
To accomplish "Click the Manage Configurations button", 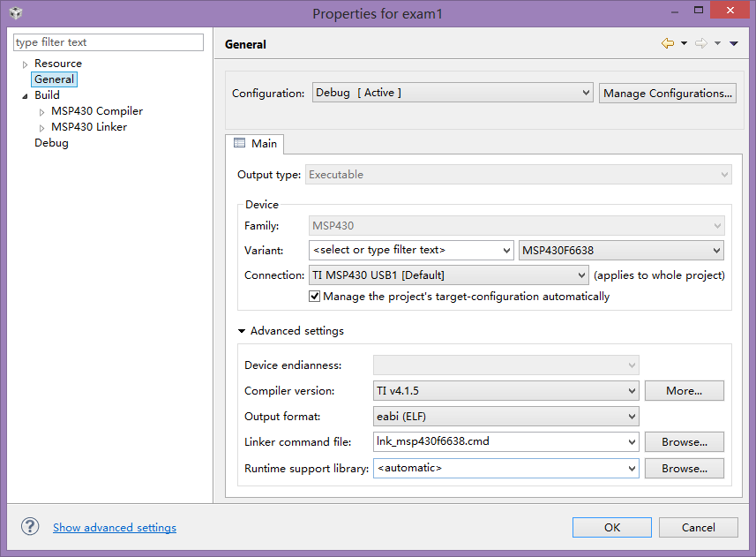I will 668,93.
